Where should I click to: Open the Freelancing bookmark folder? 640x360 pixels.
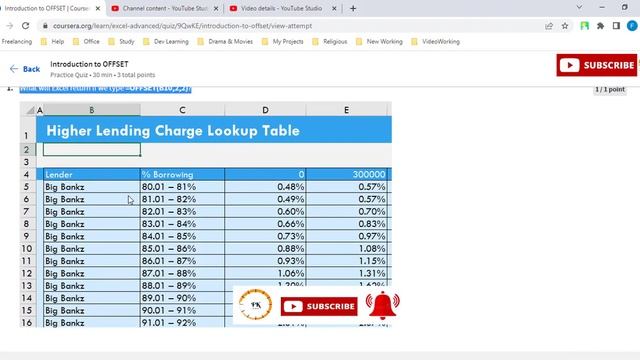click(x=17, y=42)
